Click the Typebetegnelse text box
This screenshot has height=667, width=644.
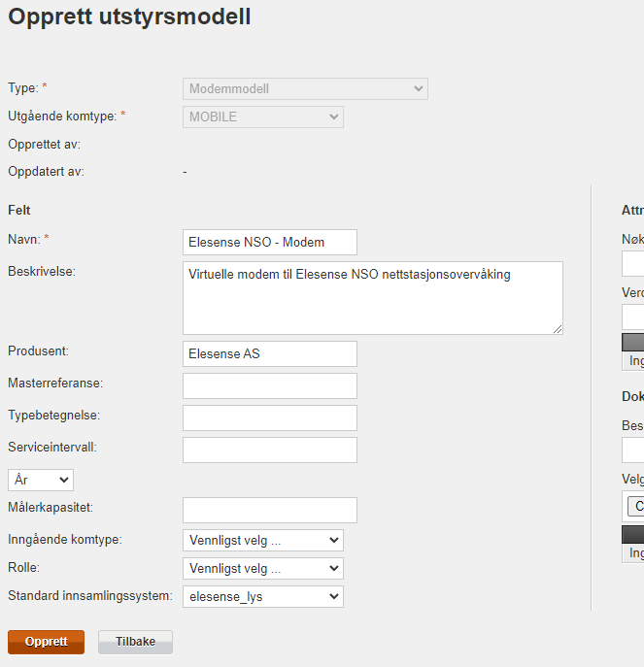(x=269, y=417)
